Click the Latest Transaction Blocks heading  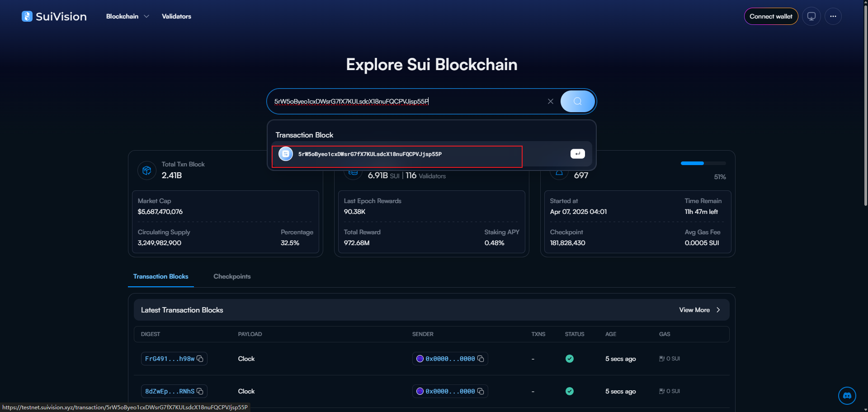coord(182,310)
